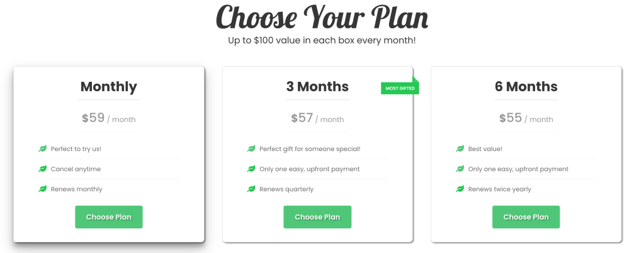Click leaf icon in 6 Months upfront payment row
This screenshot has height=253, width=644.
(460, 169)
